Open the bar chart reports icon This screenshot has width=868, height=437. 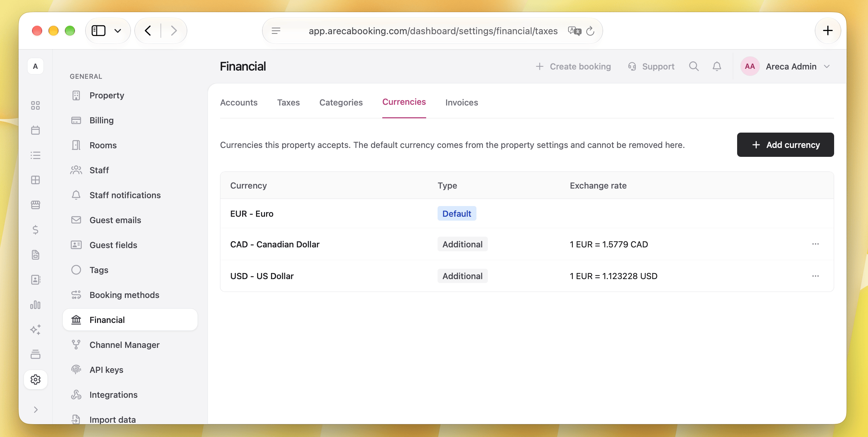click(x=35, y=305)
